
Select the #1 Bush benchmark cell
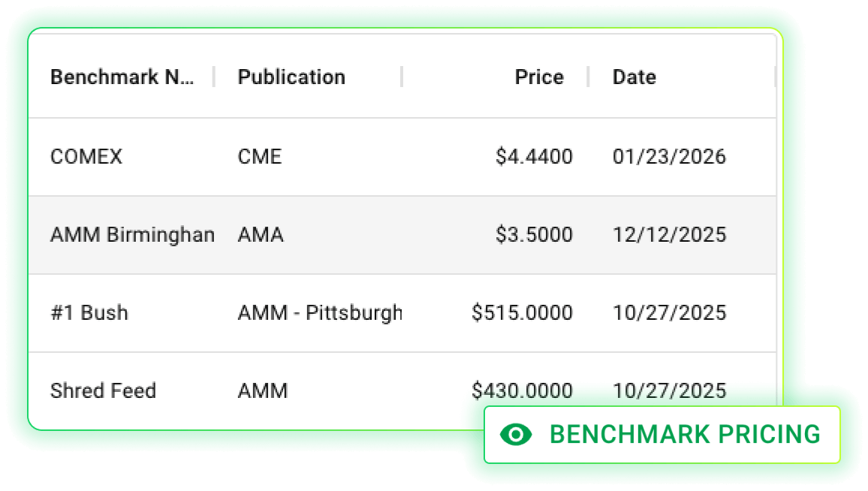coord(89,312)
